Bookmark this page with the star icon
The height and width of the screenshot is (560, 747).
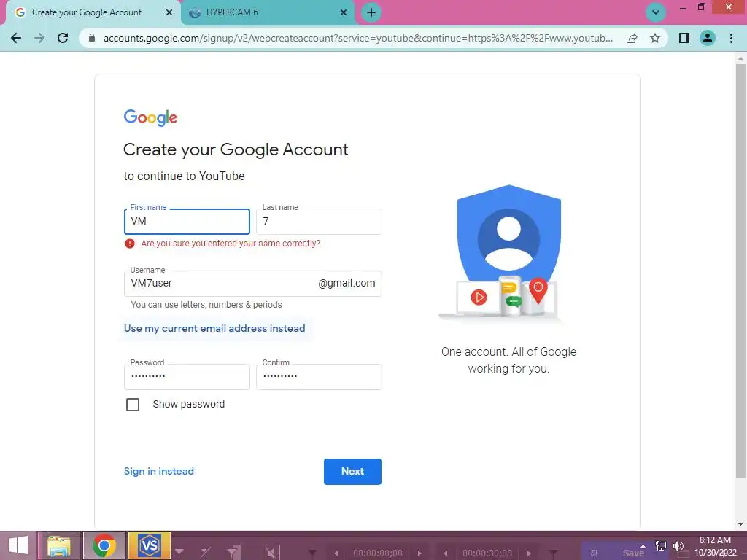tap(655, 38)
